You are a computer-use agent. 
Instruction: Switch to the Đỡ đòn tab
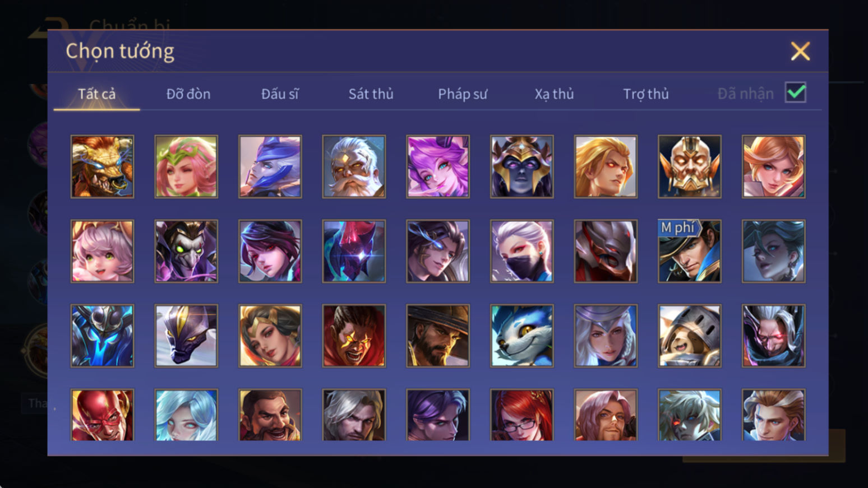(x=188, y=94)
